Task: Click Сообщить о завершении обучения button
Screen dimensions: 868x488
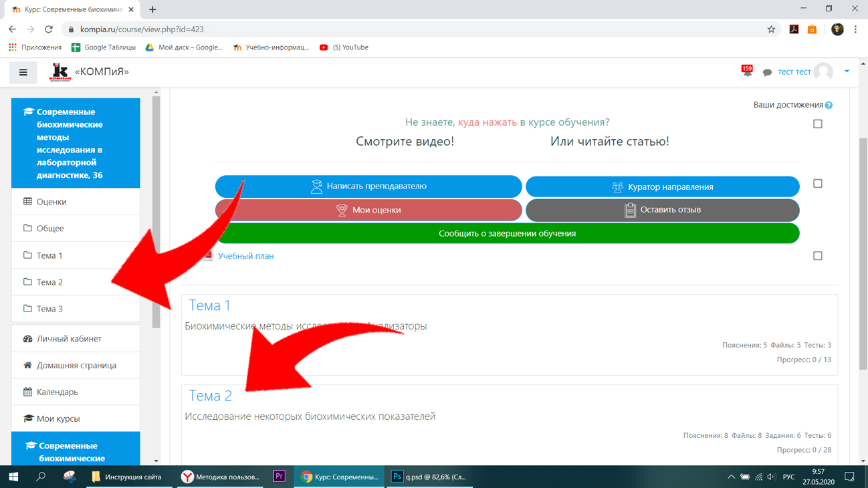Action: coord(508,233)
